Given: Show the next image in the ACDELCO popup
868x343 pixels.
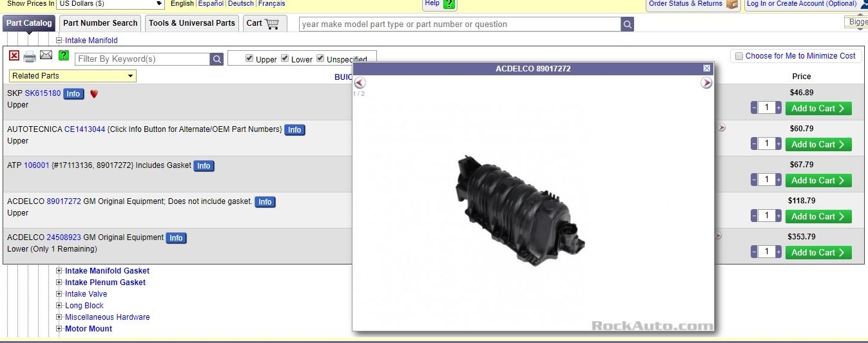Looking at the screenshot, I should 706,82.
